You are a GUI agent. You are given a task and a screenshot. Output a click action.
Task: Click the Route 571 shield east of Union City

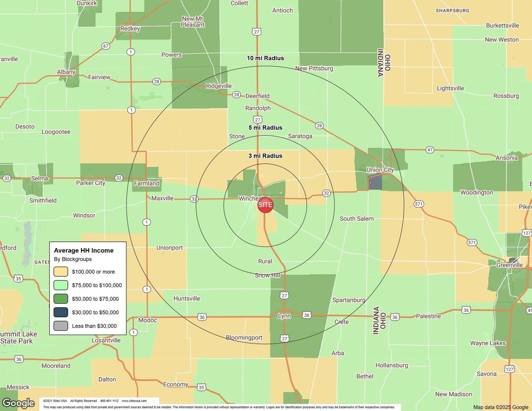[419, 204]
